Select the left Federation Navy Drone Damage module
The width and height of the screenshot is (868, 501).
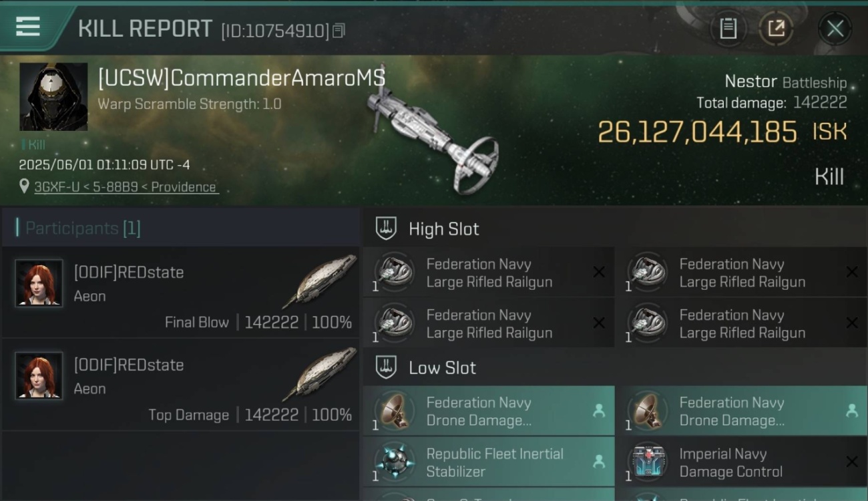coord(489,411)
